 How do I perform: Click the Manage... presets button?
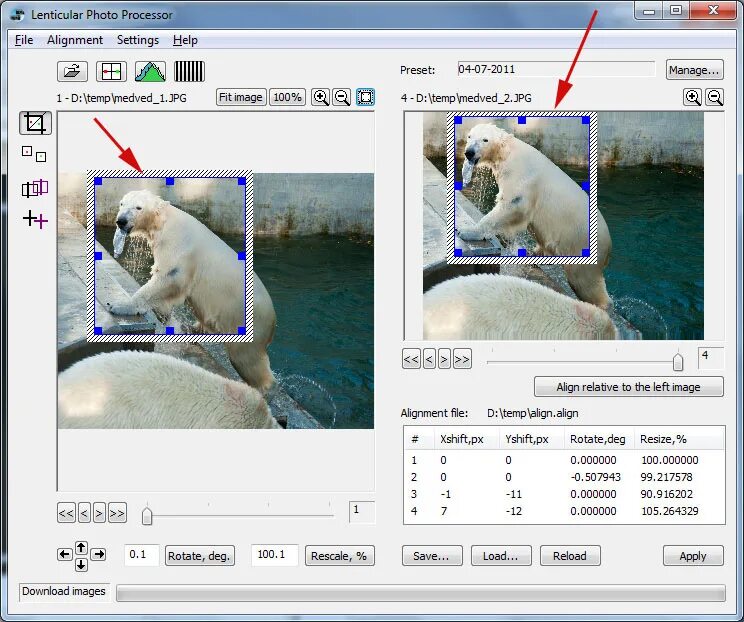pyautogui.click(x=695, y=70)
